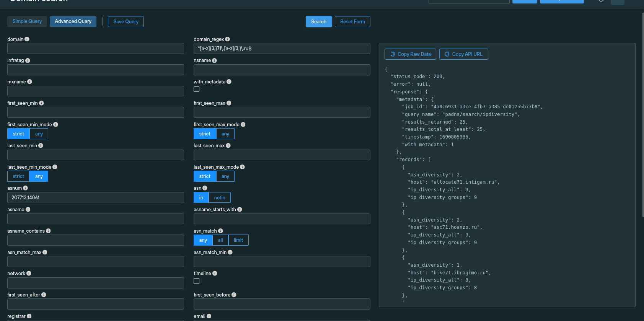Click the with_metadata info icon

229,82
